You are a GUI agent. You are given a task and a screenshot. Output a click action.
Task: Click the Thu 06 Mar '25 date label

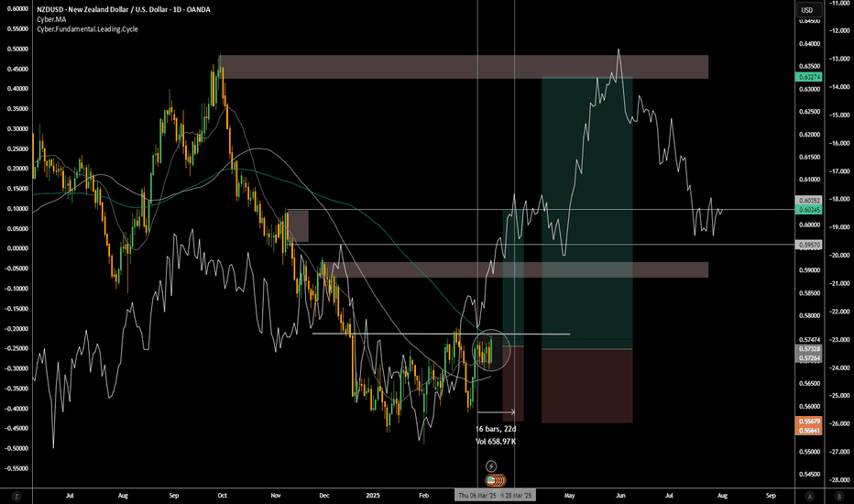pyautogui.click(x=476, y=495)
